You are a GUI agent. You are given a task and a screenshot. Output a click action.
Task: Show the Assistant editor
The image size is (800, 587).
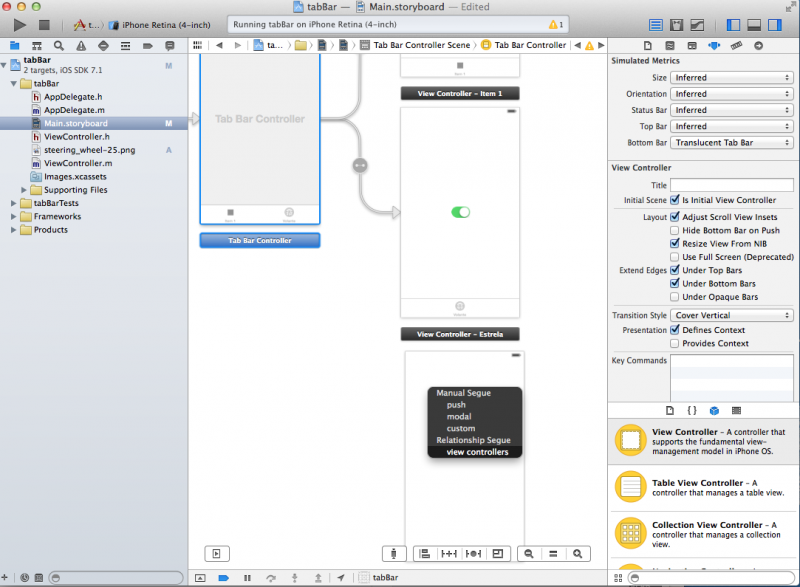[678, 24]
